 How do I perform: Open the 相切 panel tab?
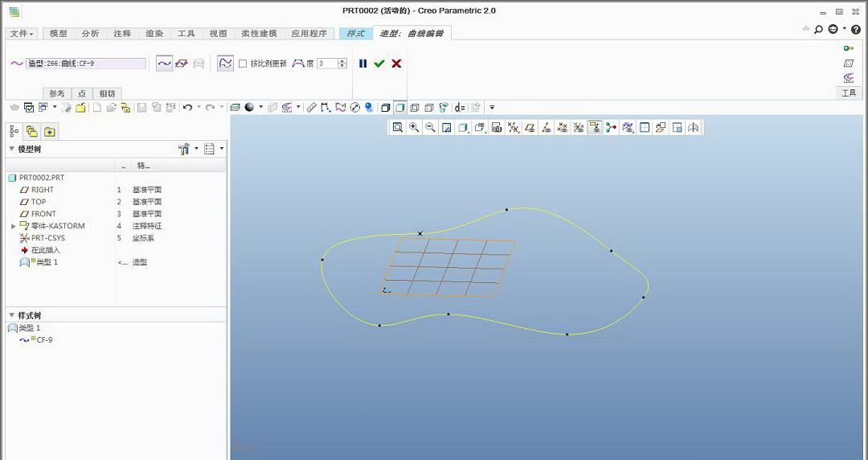point(107,93)
